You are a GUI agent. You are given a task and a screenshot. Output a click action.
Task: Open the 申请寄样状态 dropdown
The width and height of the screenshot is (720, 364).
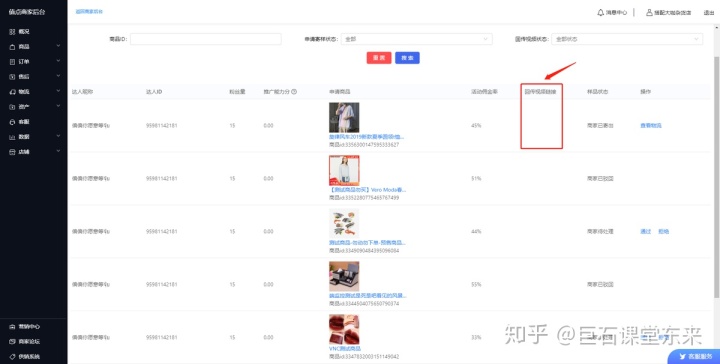pyautogui.click(x=416, y=39)
